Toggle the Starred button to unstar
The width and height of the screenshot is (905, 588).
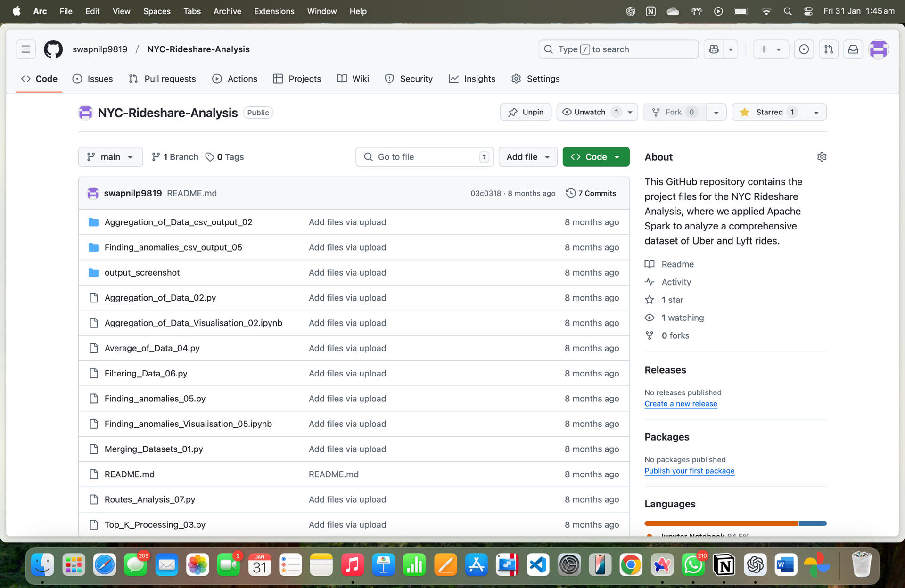[x=769, y=112]
